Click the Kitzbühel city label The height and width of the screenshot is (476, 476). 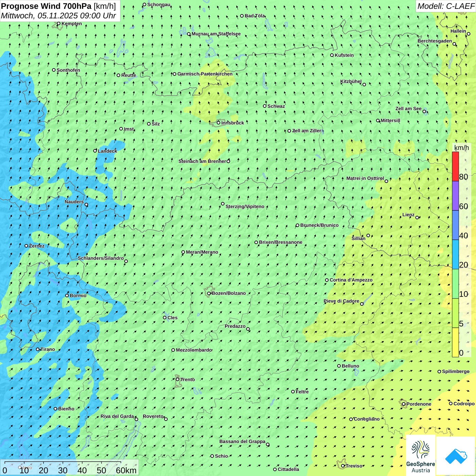351,81
